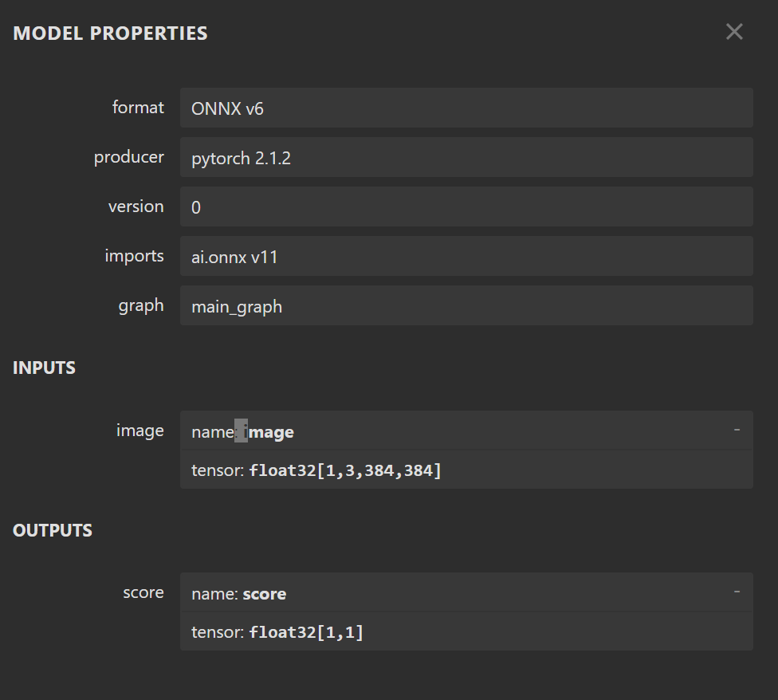Select the graph field main_graph
778x700 pixels.
click(466, 305)
